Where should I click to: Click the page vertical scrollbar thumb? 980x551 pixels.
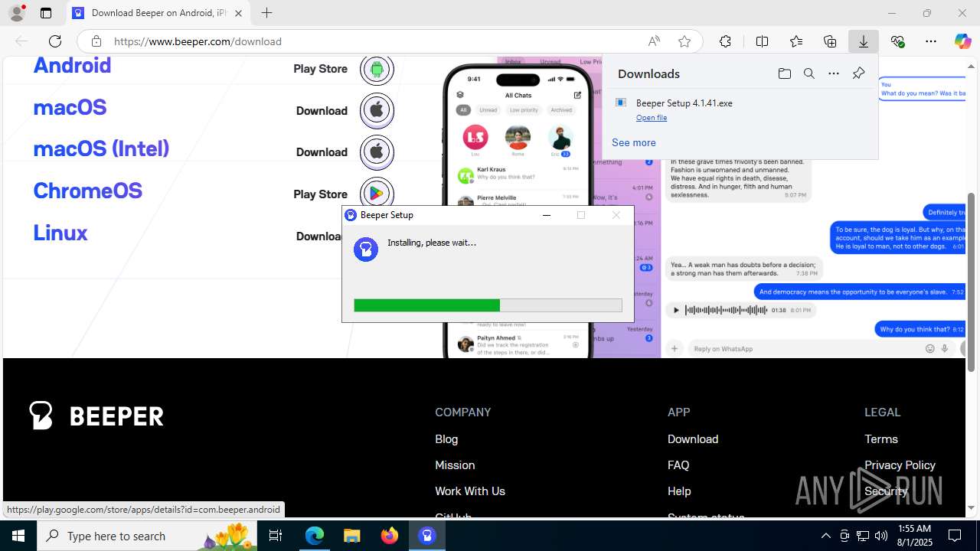click(972, 283)
